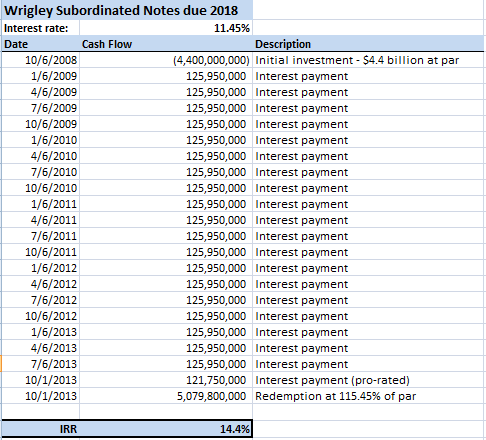Click the Date column header
486x440 pixels.
[x=41, y=44]
